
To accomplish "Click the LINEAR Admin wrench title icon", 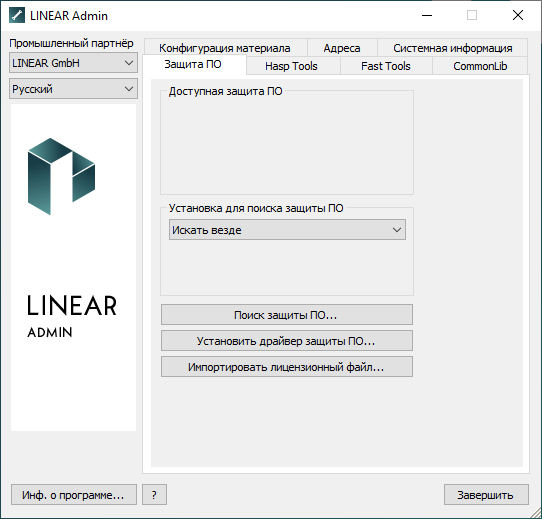I will coord(17,16).
